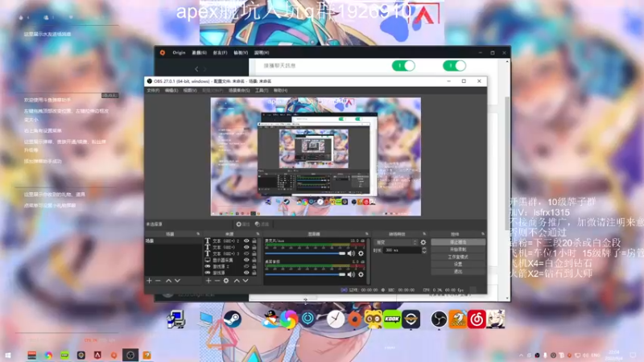
Task: Open the transition properties gear in 转场特效
Action: [x=423, y=243]
